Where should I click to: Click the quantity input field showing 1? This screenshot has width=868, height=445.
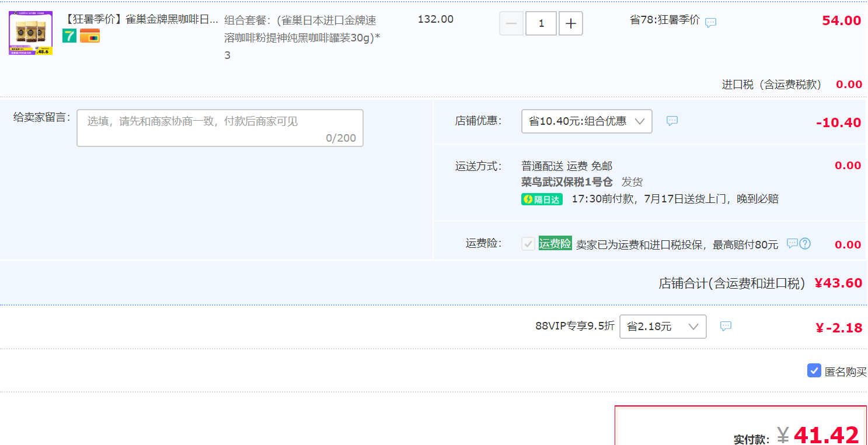(x=541, y=23)
